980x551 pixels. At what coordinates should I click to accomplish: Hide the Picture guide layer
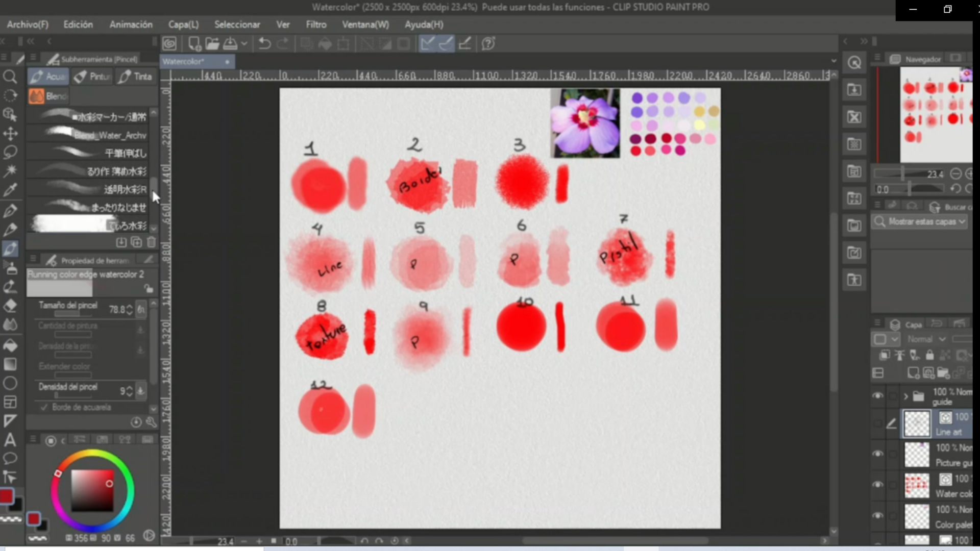click(878, 454)
